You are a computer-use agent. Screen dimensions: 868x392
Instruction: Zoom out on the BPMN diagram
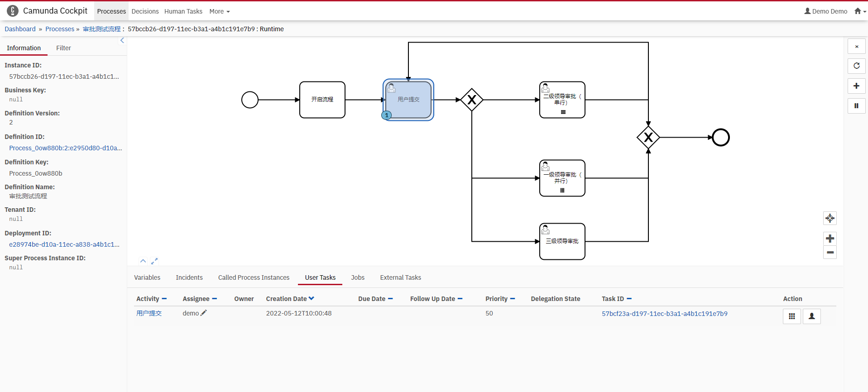830,253
